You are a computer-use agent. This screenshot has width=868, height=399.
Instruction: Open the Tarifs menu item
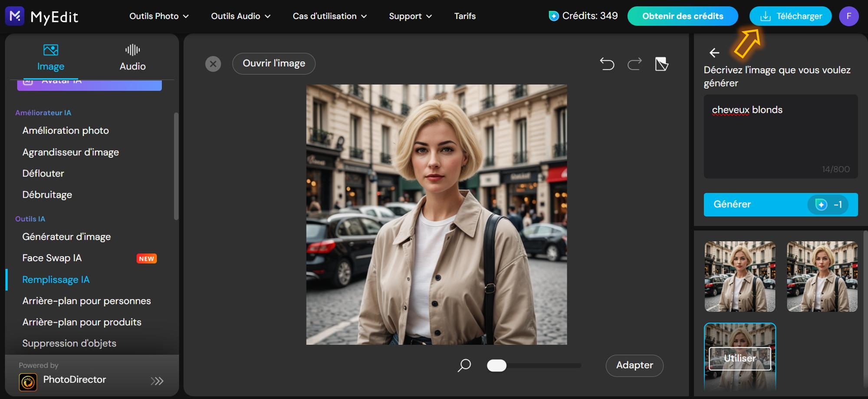[465, 16]
